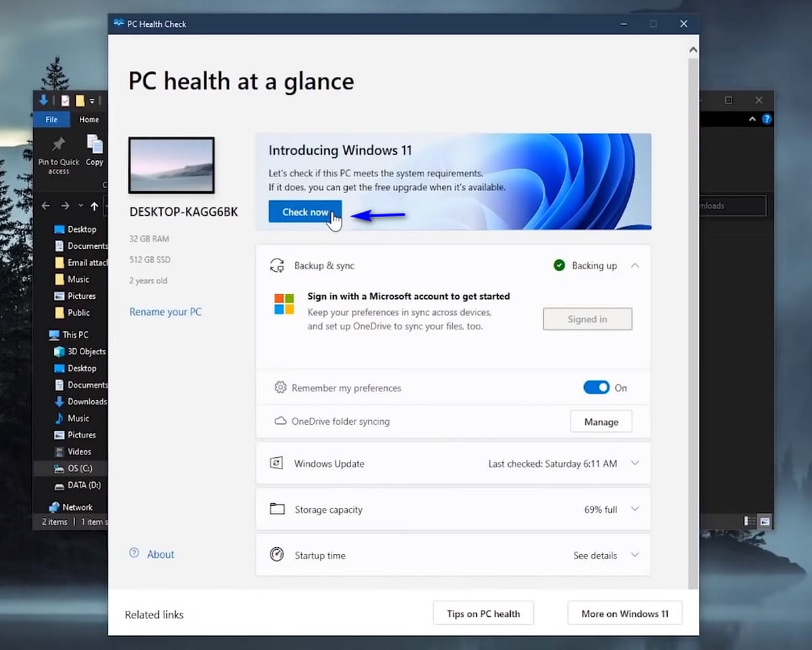
Task: Collapse the ribbon chevron in File Explorer
Action: point(752,119)
